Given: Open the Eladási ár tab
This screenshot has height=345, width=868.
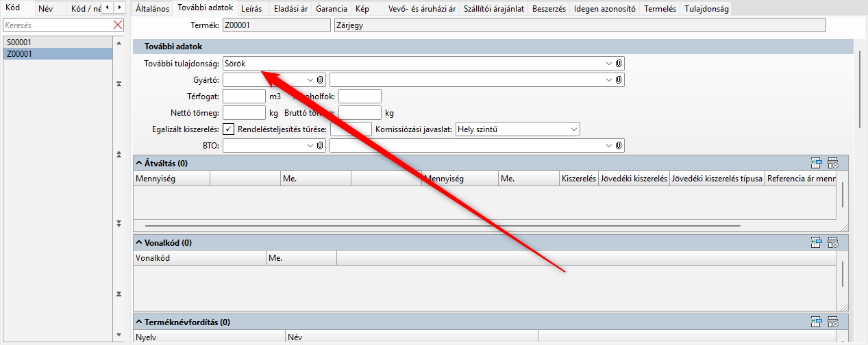Looking at the screenshot, I should 290,9.
